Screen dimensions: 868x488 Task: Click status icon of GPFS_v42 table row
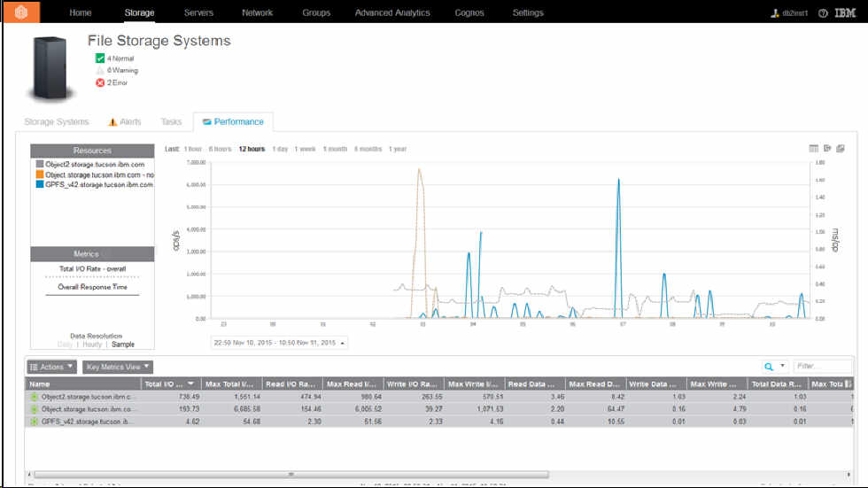tap(35, 423)
